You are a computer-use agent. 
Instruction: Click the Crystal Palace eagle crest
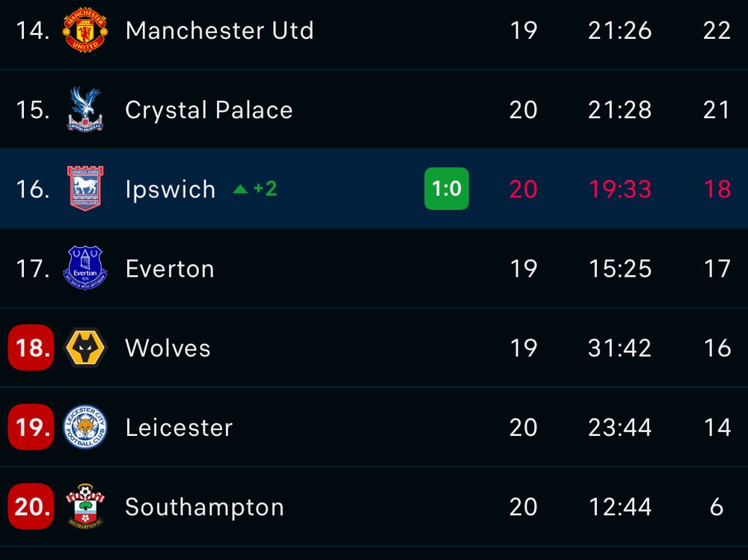point(85,110)
